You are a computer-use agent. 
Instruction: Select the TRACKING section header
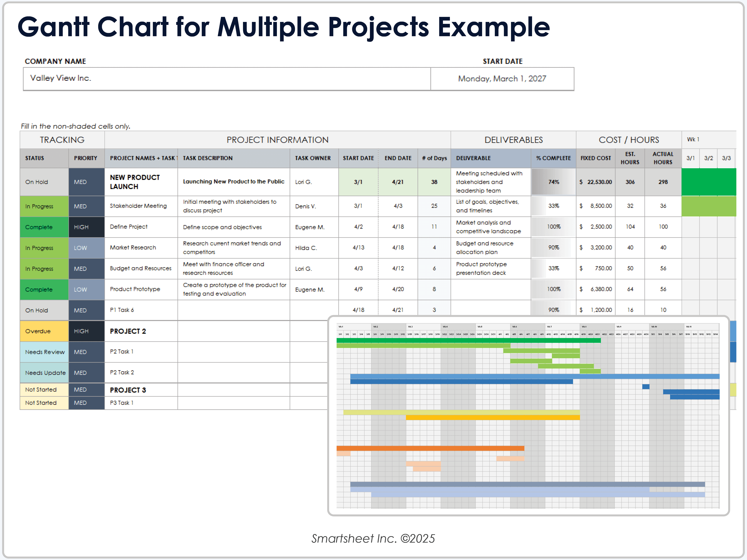coord(62,139)
